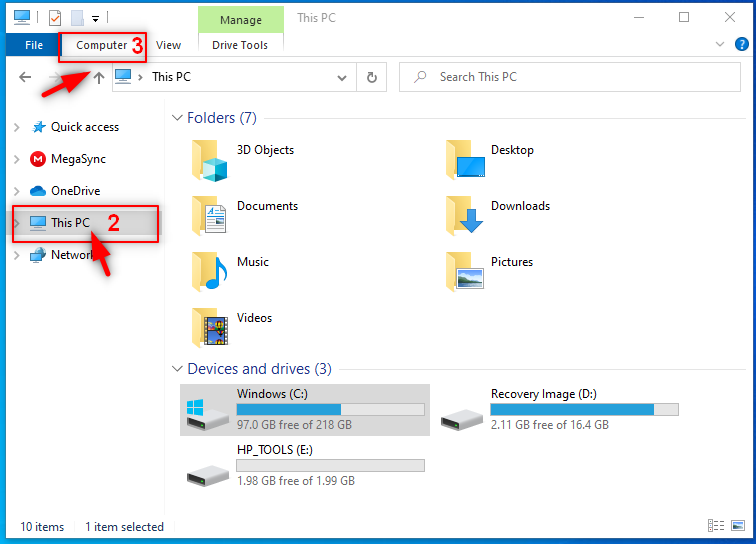Click the computer icon in address bar
The image size is (756, 544).
pos(123,76)
